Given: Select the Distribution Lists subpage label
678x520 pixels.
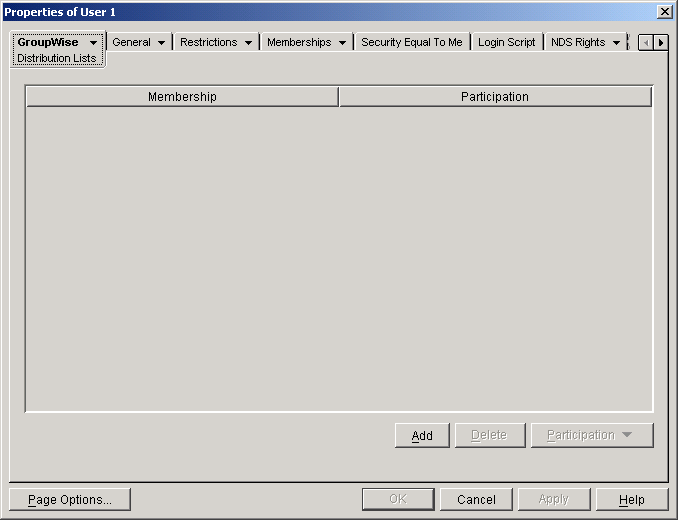Looking at the screenshot, I should click(x=57, y=59).
